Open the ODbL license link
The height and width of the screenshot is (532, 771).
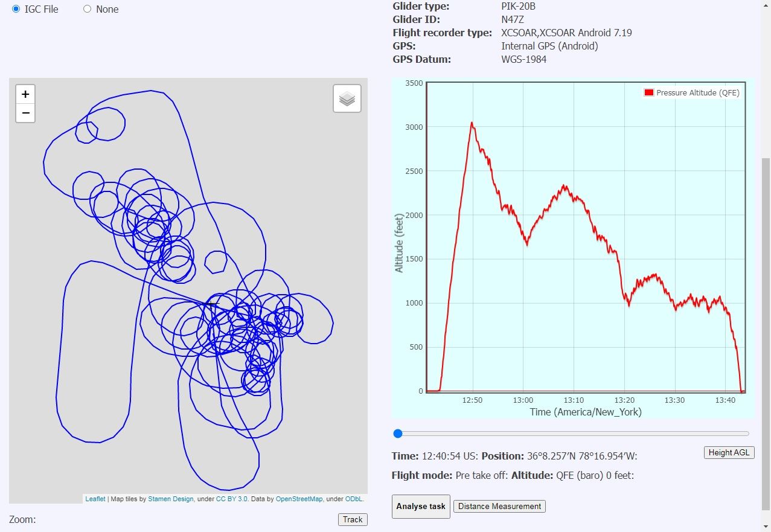[x=354, y=499]
